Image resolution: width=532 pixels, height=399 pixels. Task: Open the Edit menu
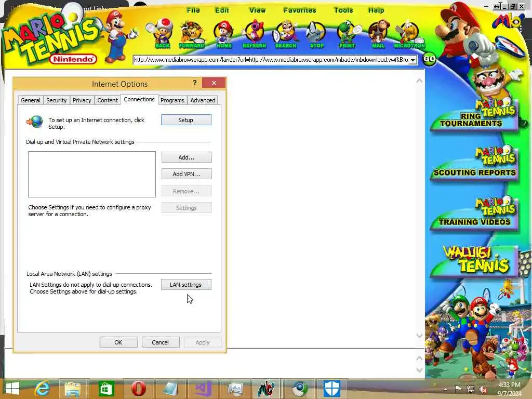222,10
